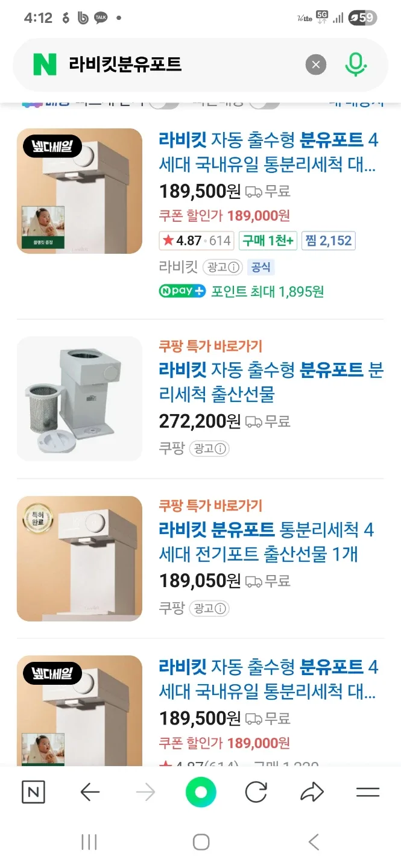Tap the 구매 1천+ purchase count badge
The image size is (401, 868).
[268, 241]
